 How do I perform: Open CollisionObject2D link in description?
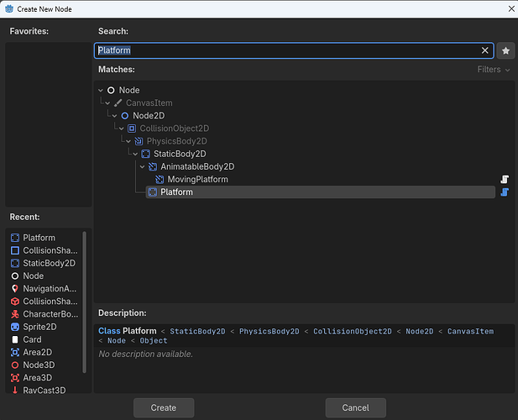(x=353, y=331)
